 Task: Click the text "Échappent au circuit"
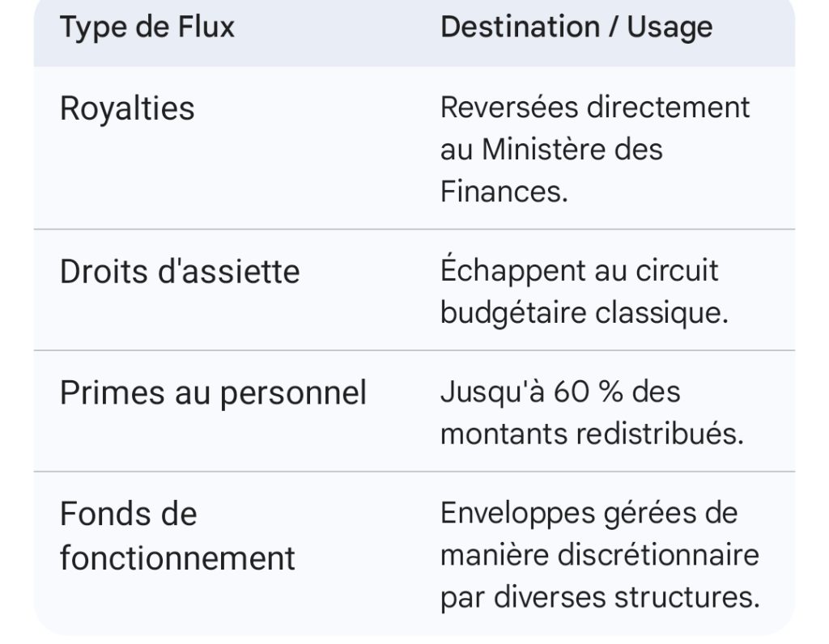tap(579, 270)
